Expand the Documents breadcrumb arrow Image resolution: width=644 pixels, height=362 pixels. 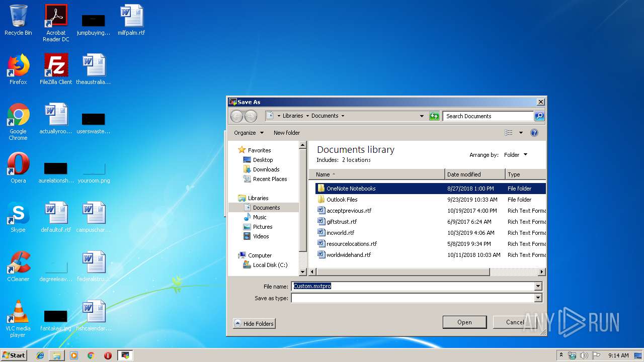tap(343, 116)
